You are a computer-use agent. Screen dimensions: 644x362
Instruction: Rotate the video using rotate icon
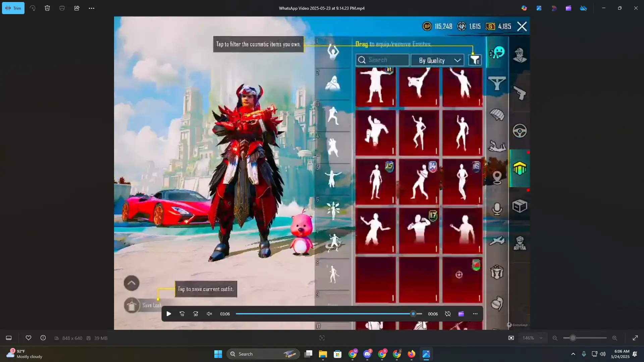33,8
